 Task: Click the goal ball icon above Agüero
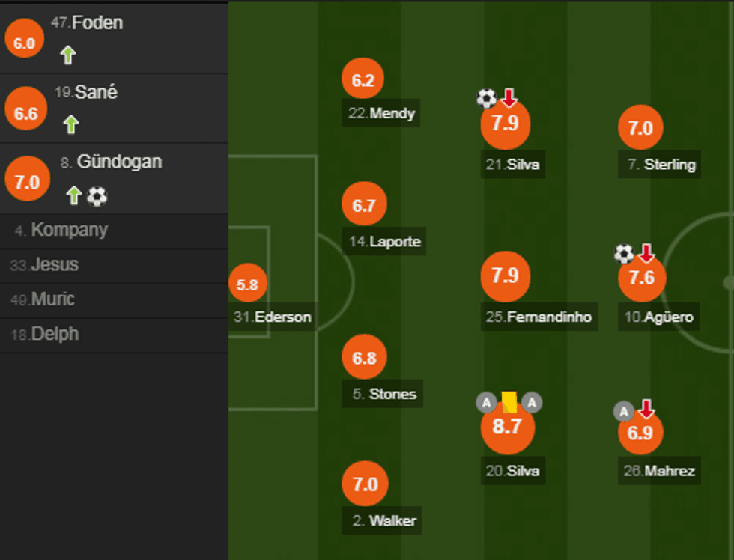click(624, 254)
